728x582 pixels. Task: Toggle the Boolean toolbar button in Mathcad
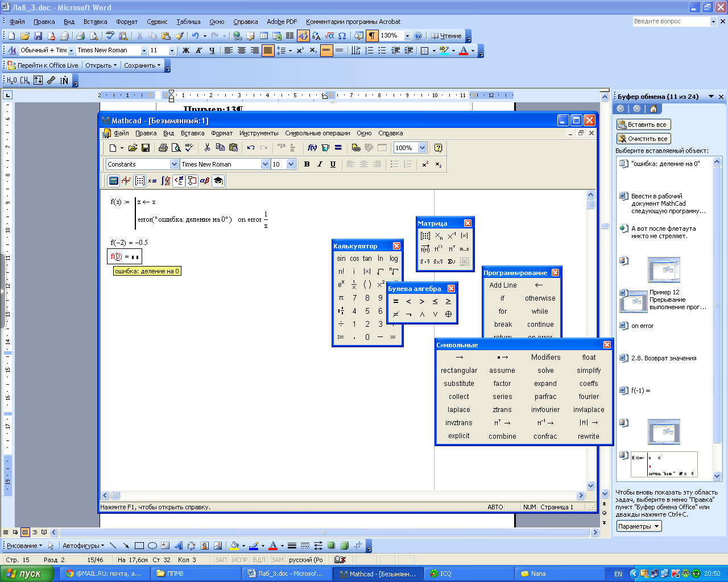[179, 181]
